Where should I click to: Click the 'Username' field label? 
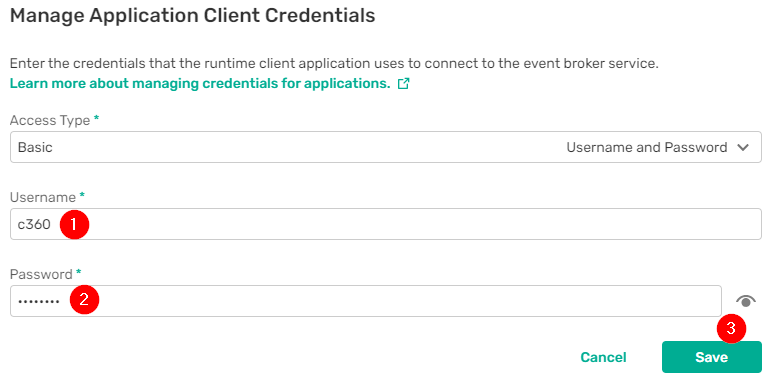tap(43, 197)
